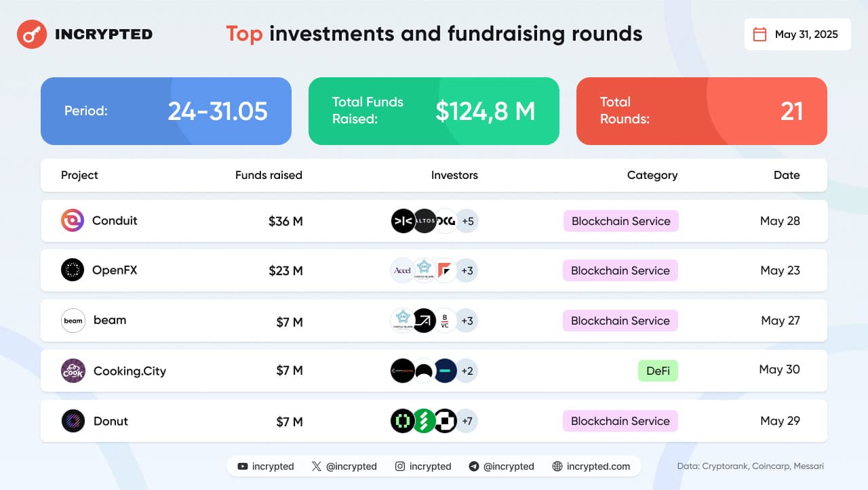Open the @incrypted X profile link
868x490 pixels.
point(351,466)
